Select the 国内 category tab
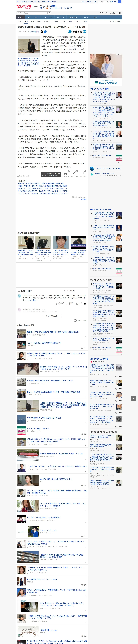 point(26,21)
